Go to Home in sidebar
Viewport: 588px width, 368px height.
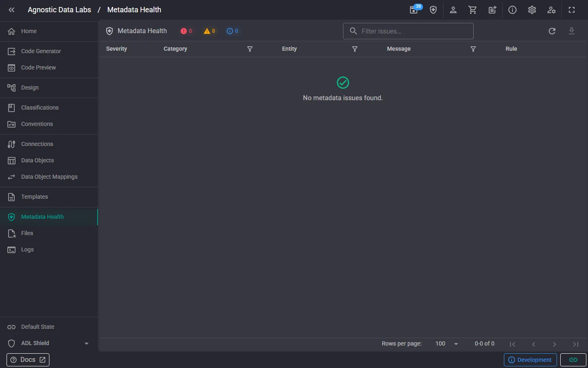(49, 31)
